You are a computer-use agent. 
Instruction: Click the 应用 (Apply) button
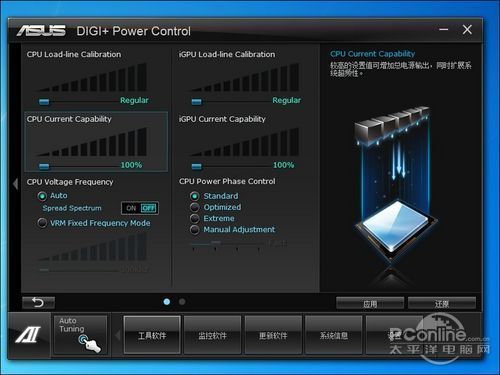click(x=370, y=304)
